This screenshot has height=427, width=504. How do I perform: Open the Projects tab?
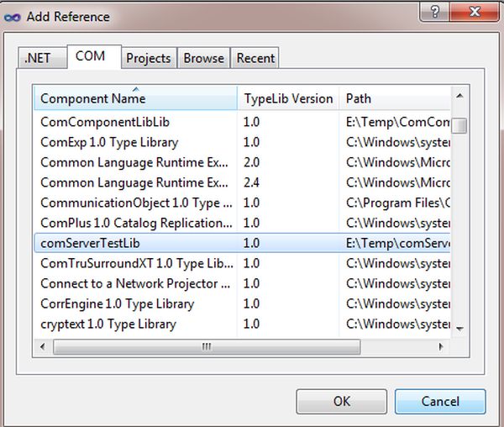point(148,58)
